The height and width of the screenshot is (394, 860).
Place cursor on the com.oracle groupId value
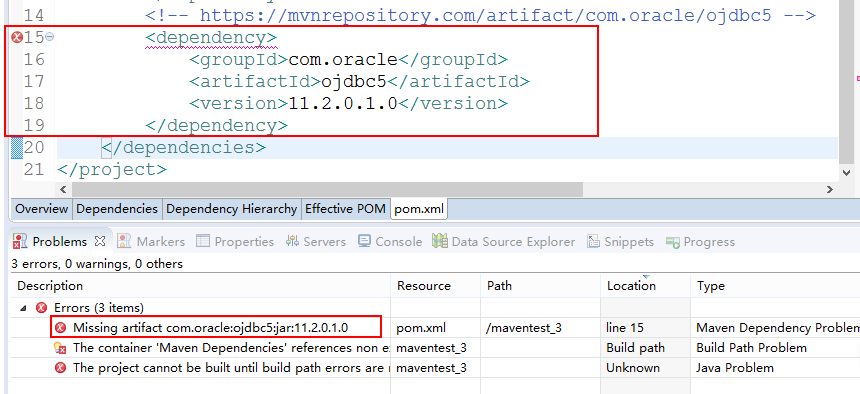[343, 59]
